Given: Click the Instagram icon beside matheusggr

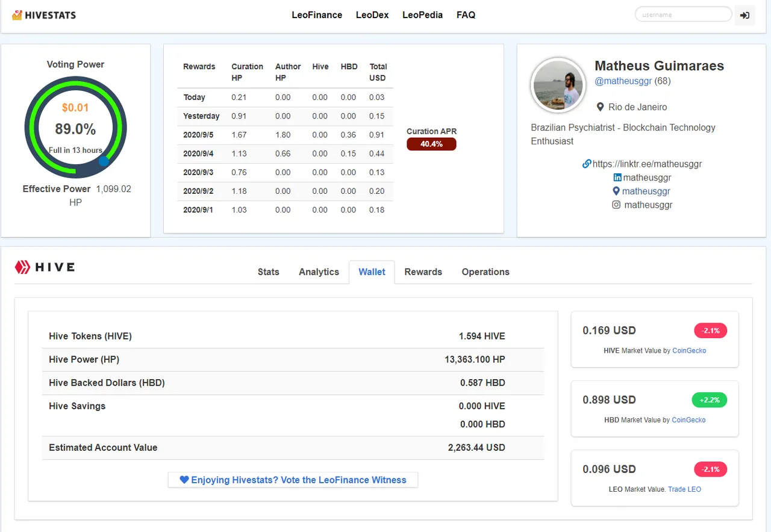Looking at the screenshot, I should tap(616, 205).
